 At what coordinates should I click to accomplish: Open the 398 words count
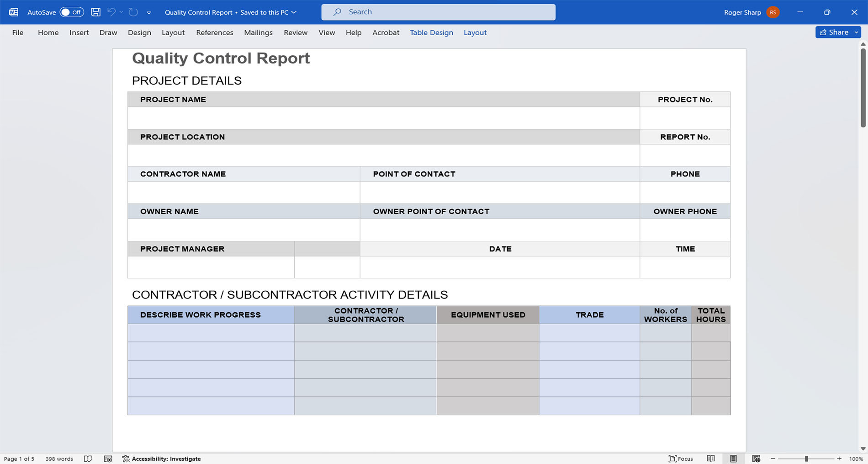tap(59, 459)
